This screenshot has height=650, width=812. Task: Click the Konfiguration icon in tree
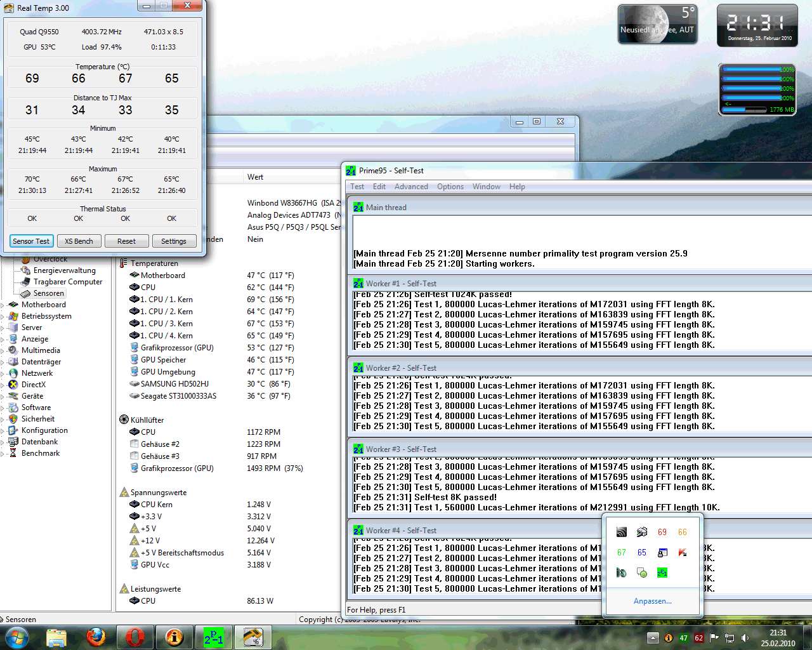click(x=13, y=430)
